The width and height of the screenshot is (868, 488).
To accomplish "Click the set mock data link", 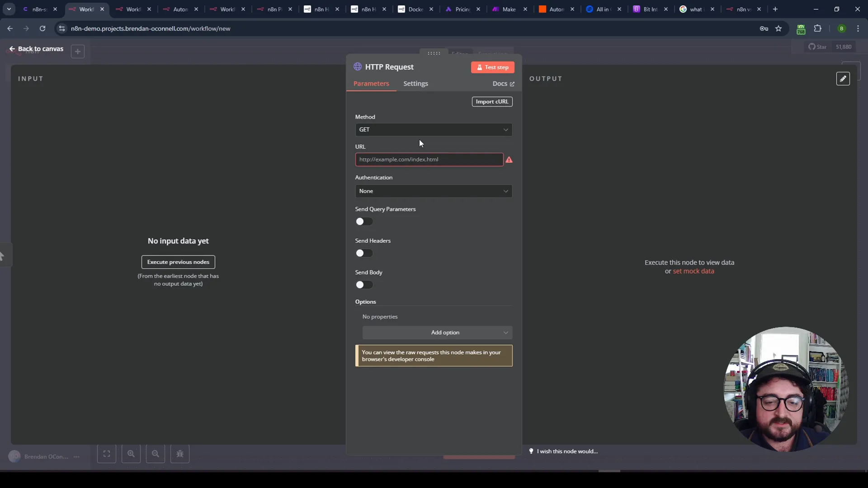I will pos(693,271).
